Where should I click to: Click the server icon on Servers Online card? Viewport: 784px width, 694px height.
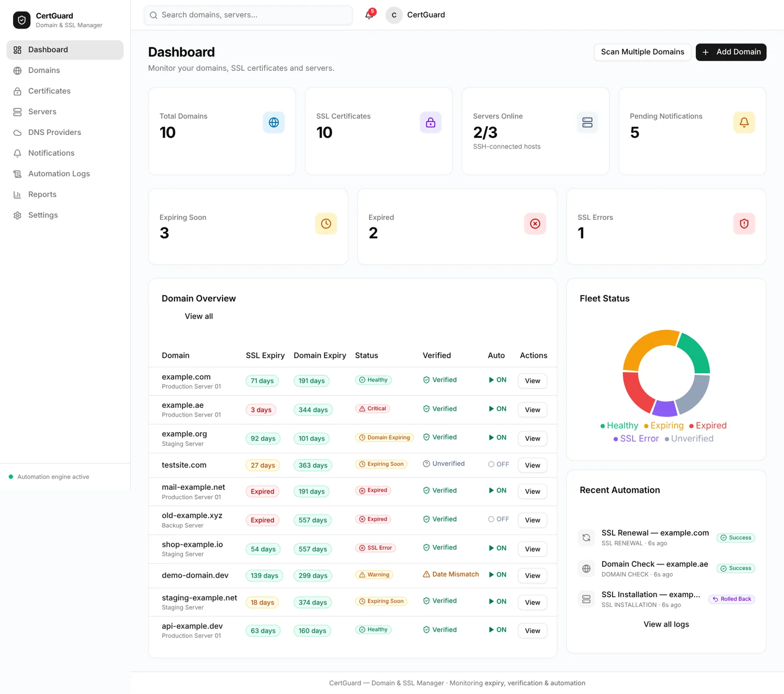587,122
